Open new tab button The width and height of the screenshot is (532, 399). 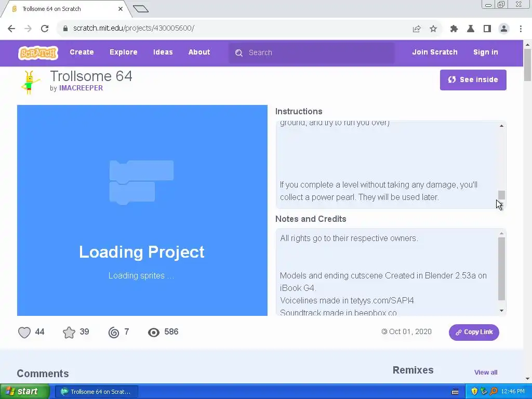(140, 9)
